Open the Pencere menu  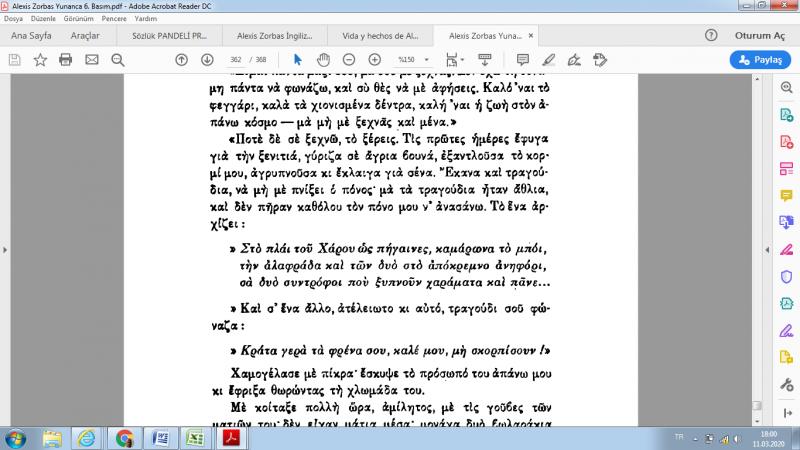click(x=114, y=18)
